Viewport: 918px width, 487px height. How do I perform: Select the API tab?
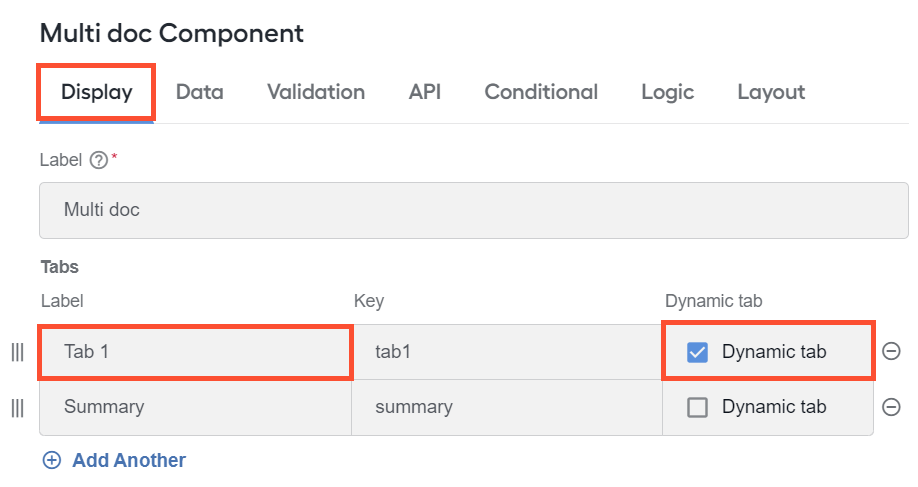[424, 92]
